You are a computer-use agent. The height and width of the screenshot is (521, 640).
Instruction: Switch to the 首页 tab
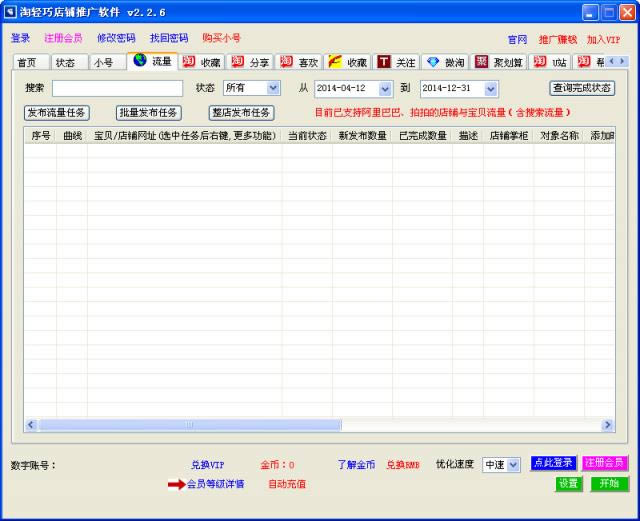pyautogui.click(x=31, y=62)
